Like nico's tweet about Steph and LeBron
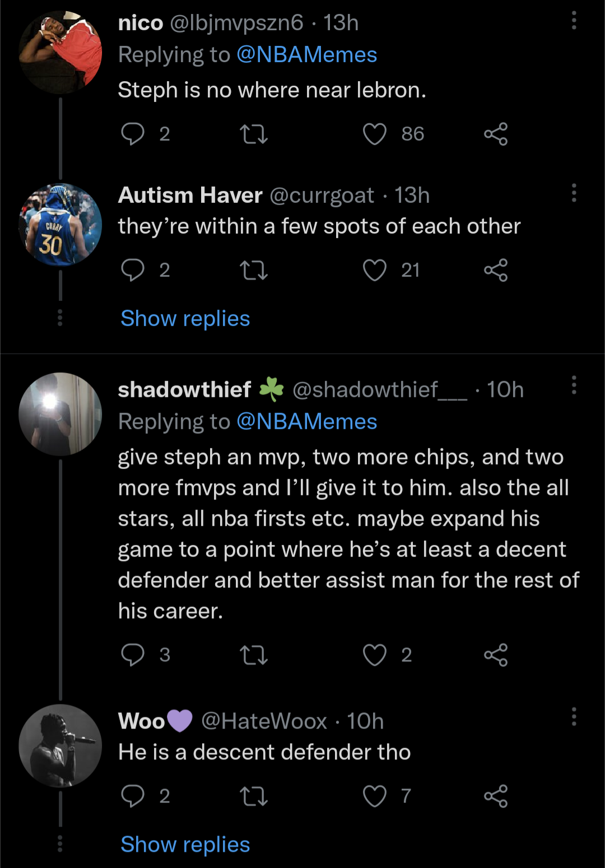Image resolution: width=605 pixels, height=868 pixels. tap(375, 134)
